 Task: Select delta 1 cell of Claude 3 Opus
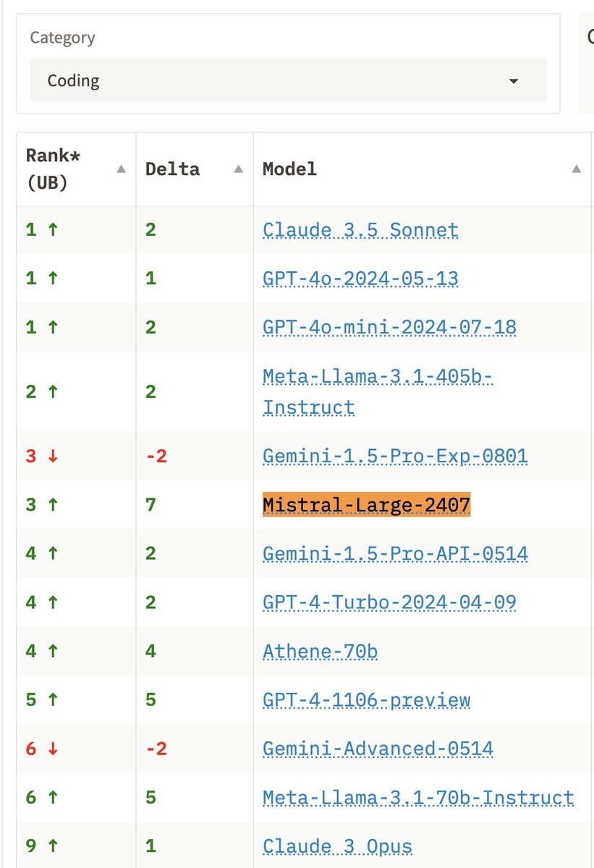[194, 846]
